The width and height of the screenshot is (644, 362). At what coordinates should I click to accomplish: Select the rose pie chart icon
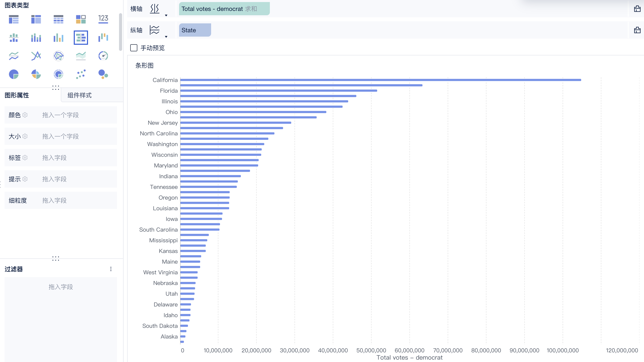coord(36,74)
